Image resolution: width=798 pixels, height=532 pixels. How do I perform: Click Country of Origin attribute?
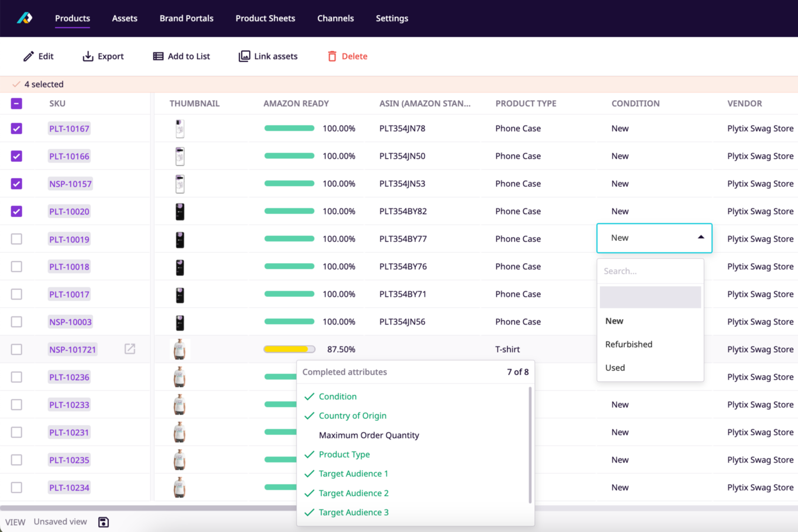point(353,416)
